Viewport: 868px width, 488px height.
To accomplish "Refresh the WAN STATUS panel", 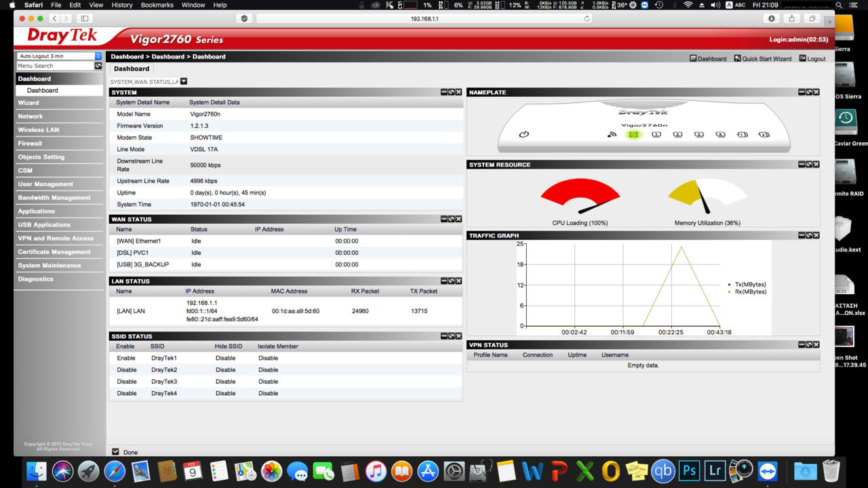I will (x=452, y=219).
